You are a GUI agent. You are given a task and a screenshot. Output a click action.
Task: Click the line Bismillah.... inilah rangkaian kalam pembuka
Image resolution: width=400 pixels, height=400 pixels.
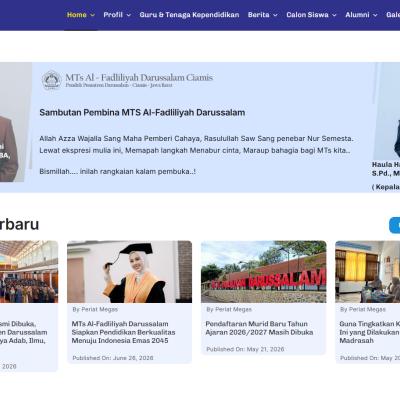(117, 171)
